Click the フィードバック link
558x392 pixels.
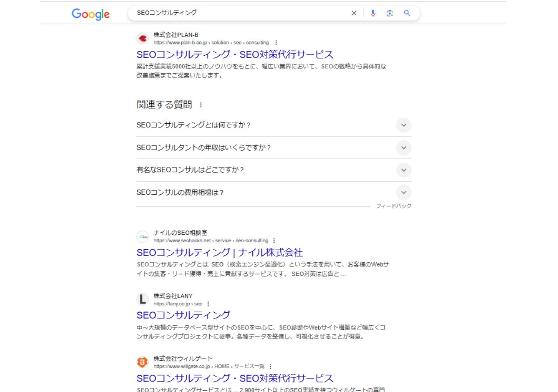click(394, 206)
